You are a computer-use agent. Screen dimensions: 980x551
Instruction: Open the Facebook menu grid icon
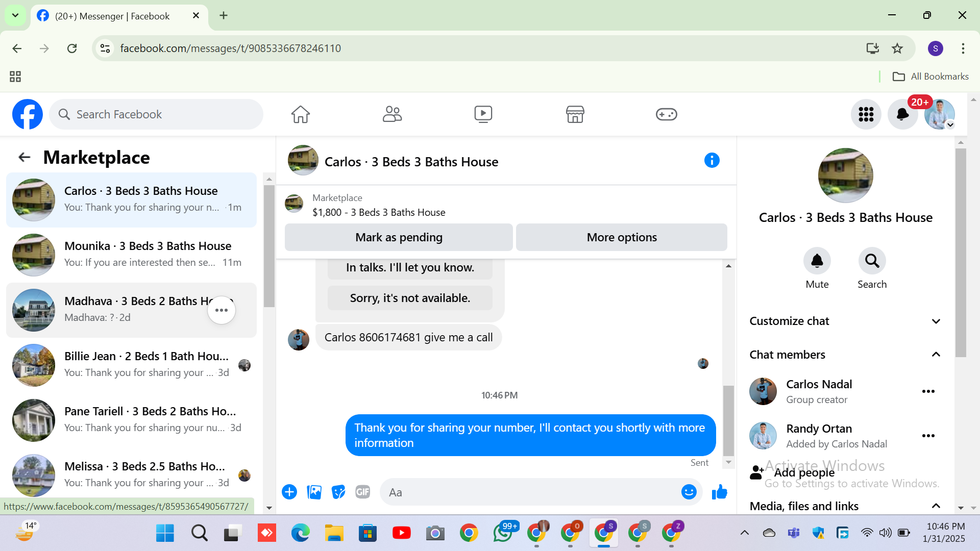(866, 114)
